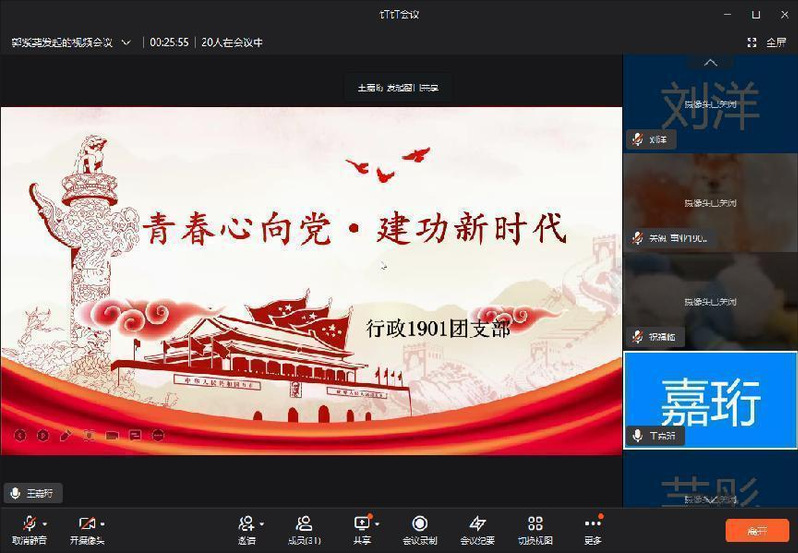
Task: Open the invite participants icon
Action: pos(246,523)
